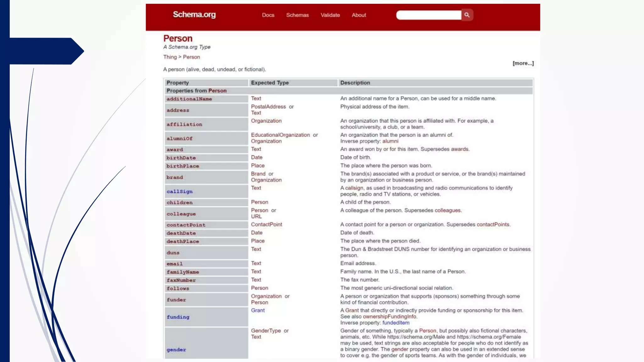Click the search magnifier icon button
644x362 pixels.
tap(467, 15)
